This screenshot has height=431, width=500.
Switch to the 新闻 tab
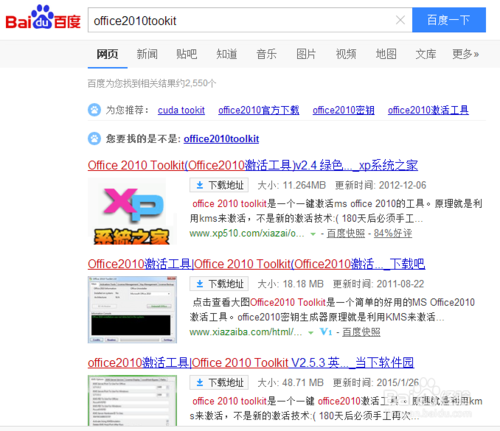[x=147, y=54]
